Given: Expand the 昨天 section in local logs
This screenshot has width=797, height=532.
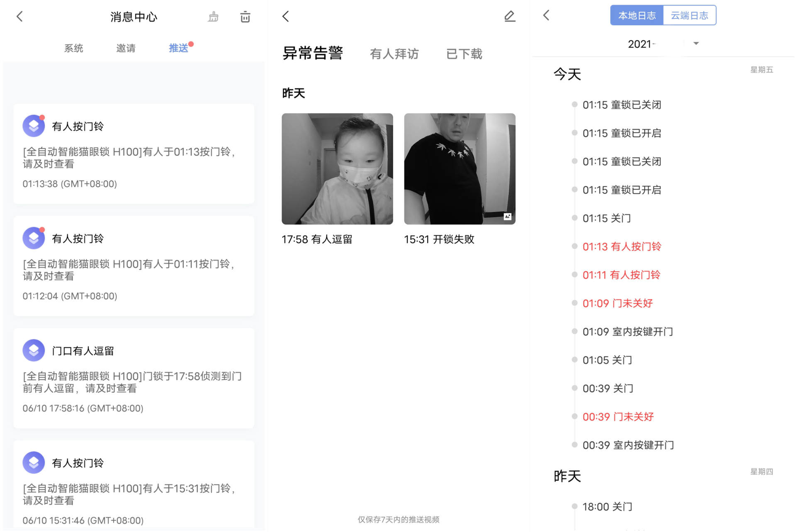Looking at the screenshot, I should click(567, 476).
